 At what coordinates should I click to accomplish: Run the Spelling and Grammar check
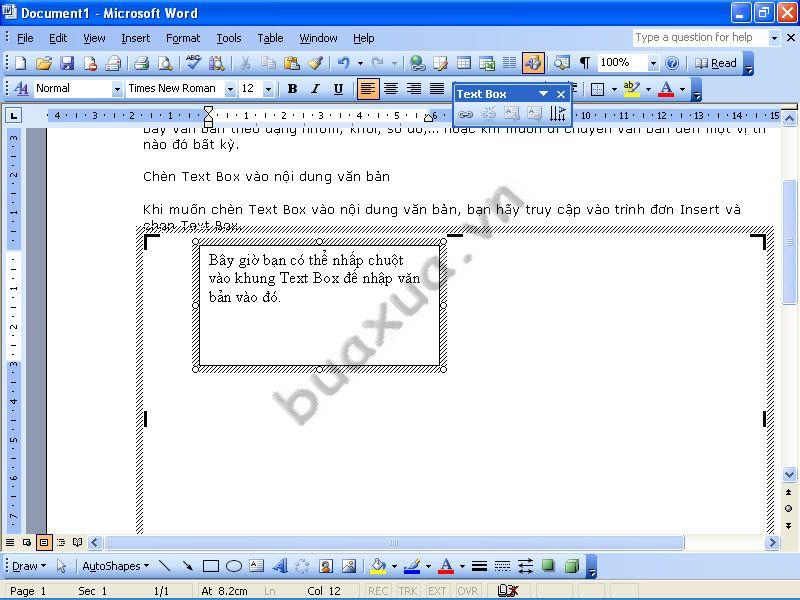(193, 63)
